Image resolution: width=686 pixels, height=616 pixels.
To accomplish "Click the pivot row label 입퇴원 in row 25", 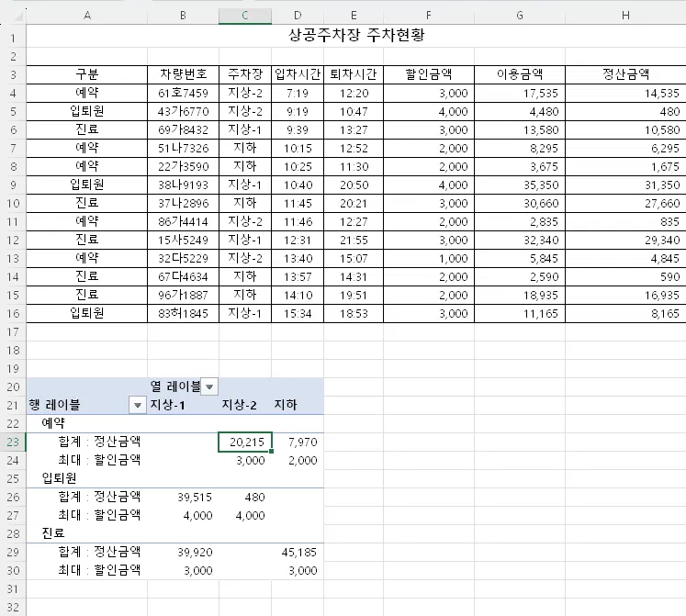I will (59, 478).
